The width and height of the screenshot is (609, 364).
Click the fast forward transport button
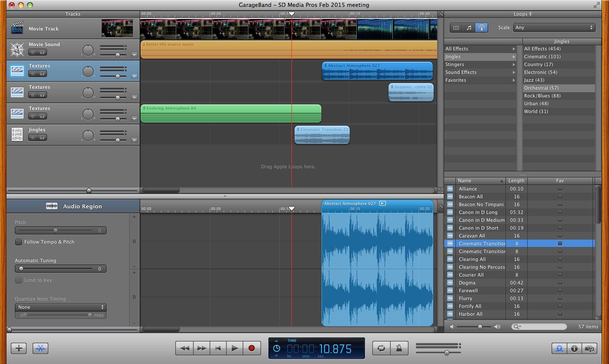click(x=201, y=348)
